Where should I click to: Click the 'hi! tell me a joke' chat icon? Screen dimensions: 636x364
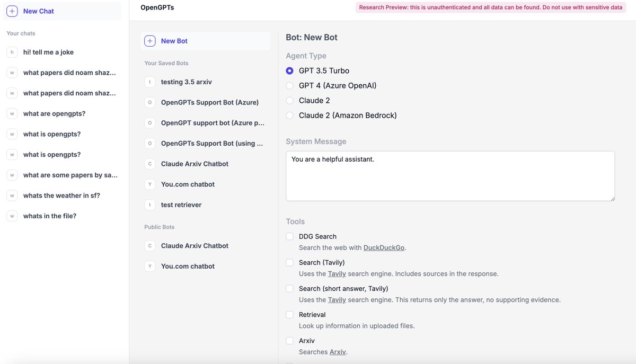coord(12,52)
